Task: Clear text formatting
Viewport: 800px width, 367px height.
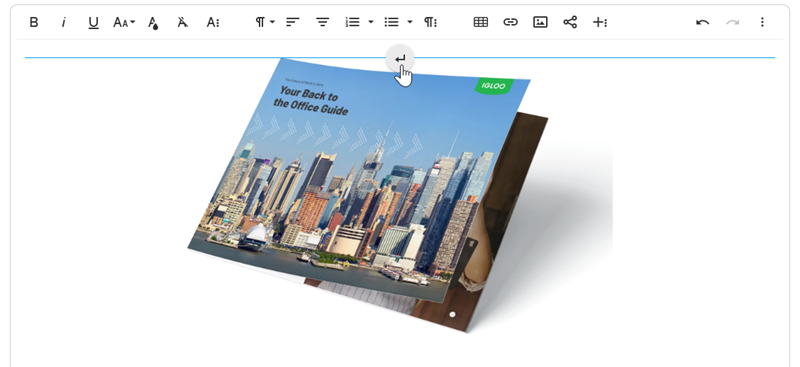Action: [x=183, y=22]
